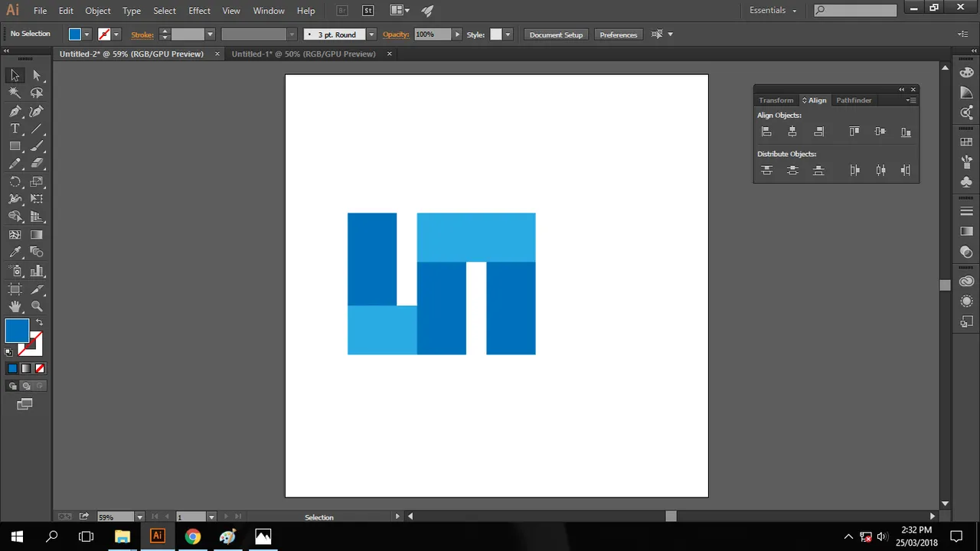Swap fill and stroke colors arrow
980x551 pixels.
(39, 322)
